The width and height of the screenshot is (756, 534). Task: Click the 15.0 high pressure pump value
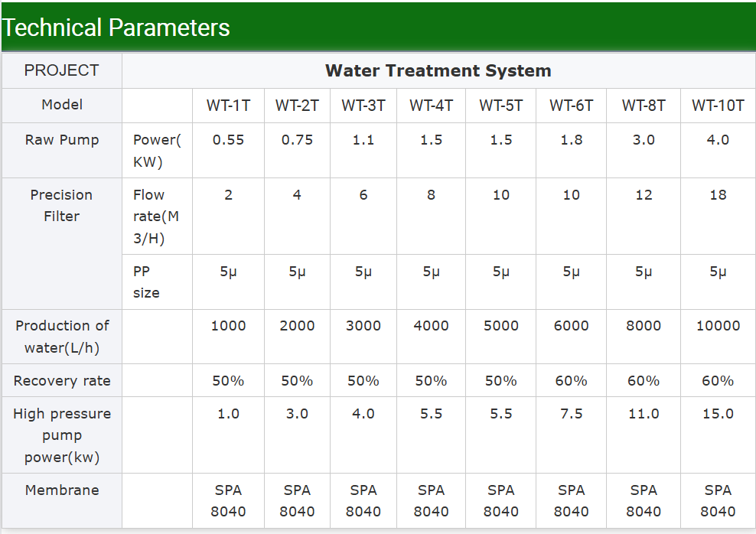[x=718, y=414]
